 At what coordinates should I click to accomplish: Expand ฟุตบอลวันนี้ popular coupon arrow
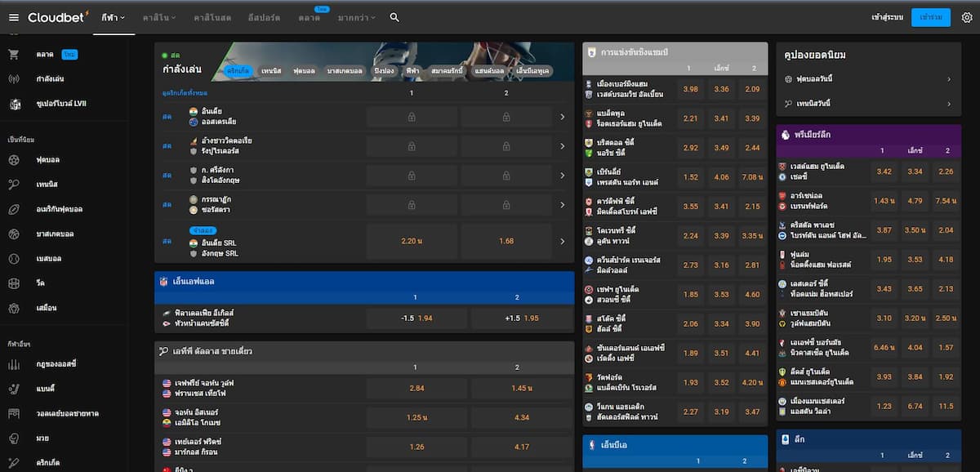pos(949,79)
